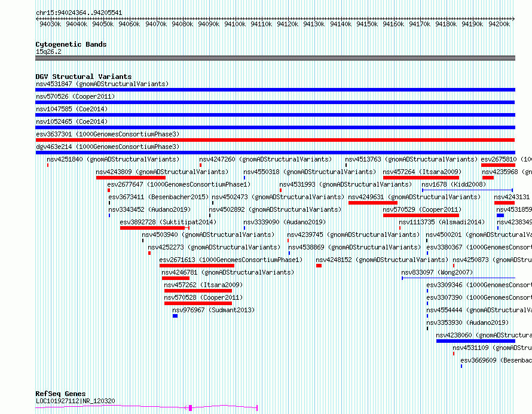Click esv3309346 variant label
This screenshot has width=532, height=414.
click(479, 285)
